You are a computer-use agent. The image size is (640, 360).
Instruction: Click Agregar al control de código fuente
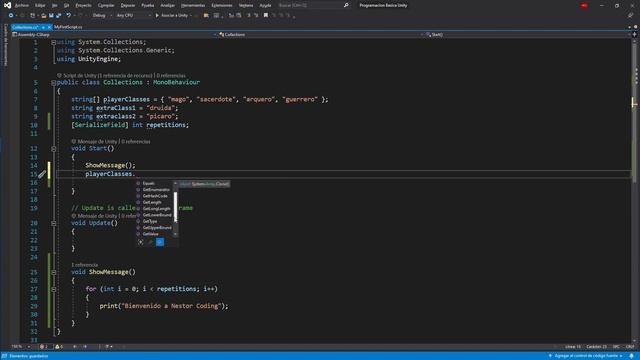pos(585,356)
